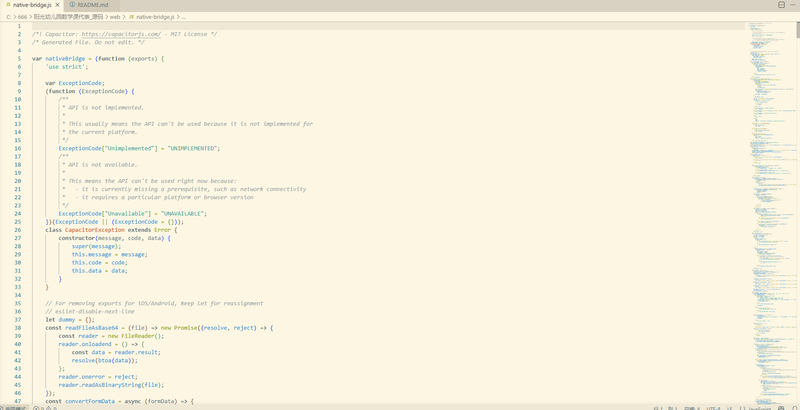800x410 pixels.
Task: Click reader.readAsBinaryString(file); line
Action: coord(111,385)
